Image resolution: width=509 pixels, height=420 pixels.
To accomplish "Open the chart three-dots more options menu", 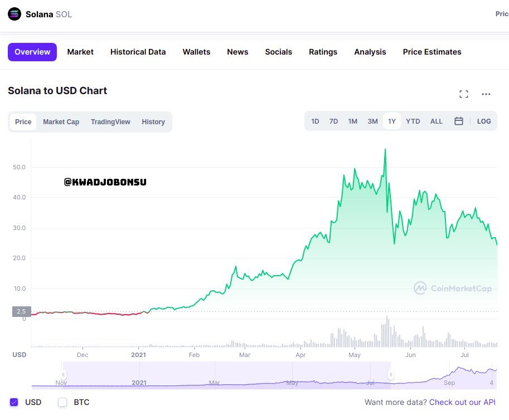I will [x=486, y=94].
